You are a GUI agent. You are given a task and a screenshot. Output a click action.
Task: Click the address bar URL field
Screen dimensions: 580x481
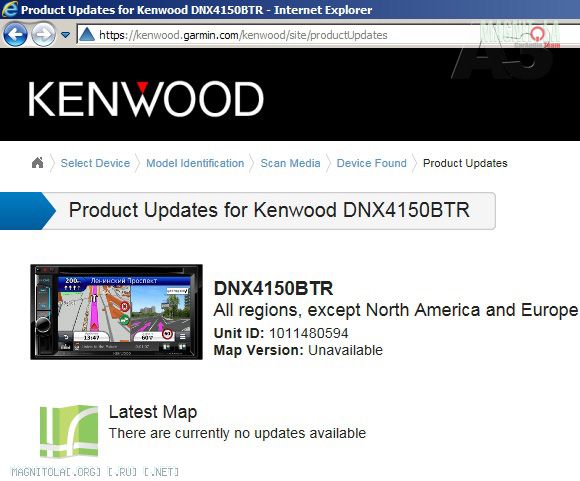click(277, 35)
